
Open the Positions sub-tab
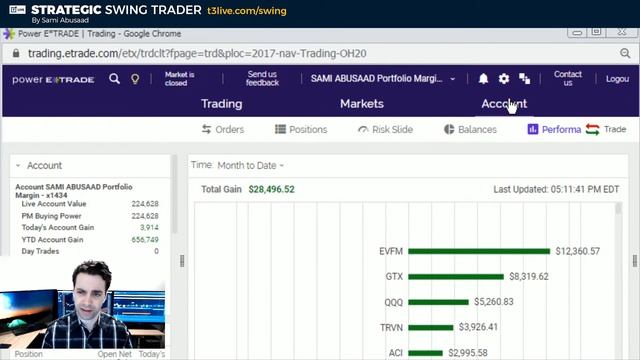(301, 129)
